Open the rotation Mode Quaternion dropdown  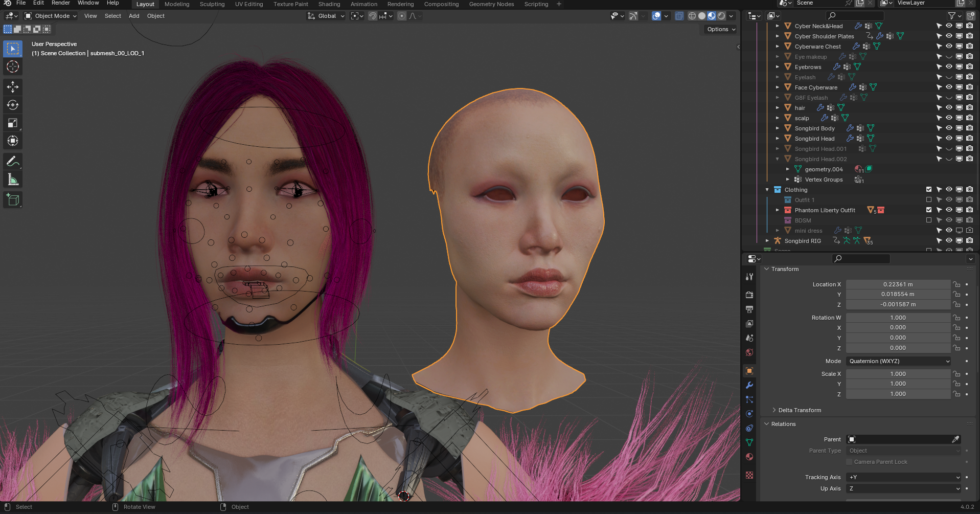[899, 361]
